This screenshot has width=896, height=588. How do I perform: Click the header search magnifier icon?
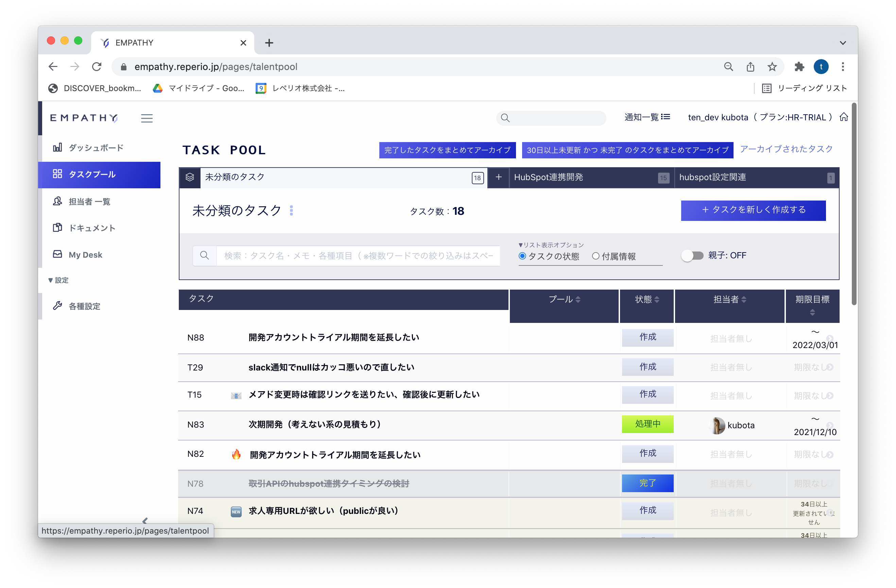(x=505, y=118)
